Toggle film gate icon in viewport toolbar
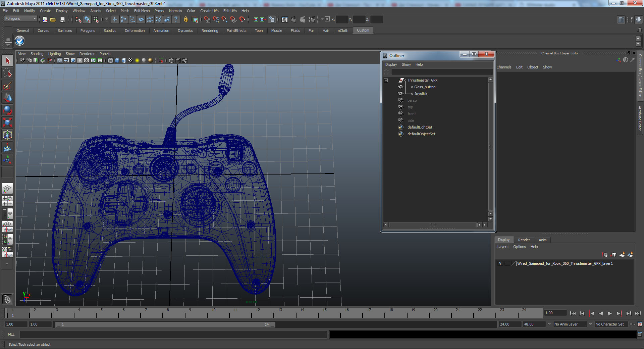 66,60
